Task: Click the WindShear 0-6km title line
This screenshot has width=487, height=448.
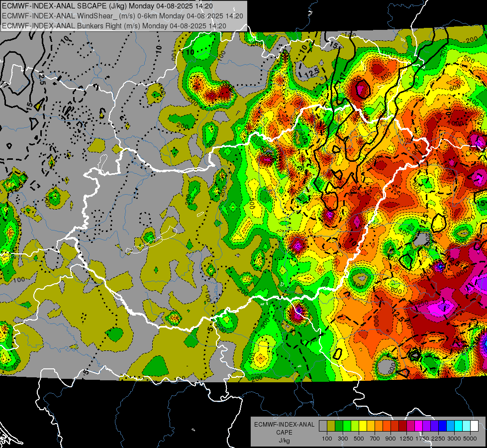Action: (122, 16)
